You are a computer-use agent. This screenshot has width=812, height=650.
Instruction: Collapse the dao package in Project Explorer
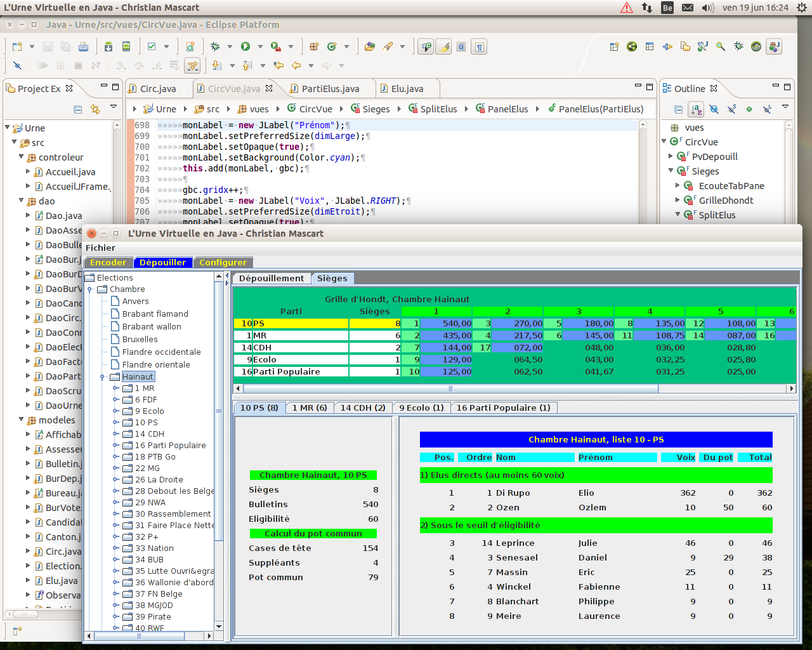click(21, 201)
